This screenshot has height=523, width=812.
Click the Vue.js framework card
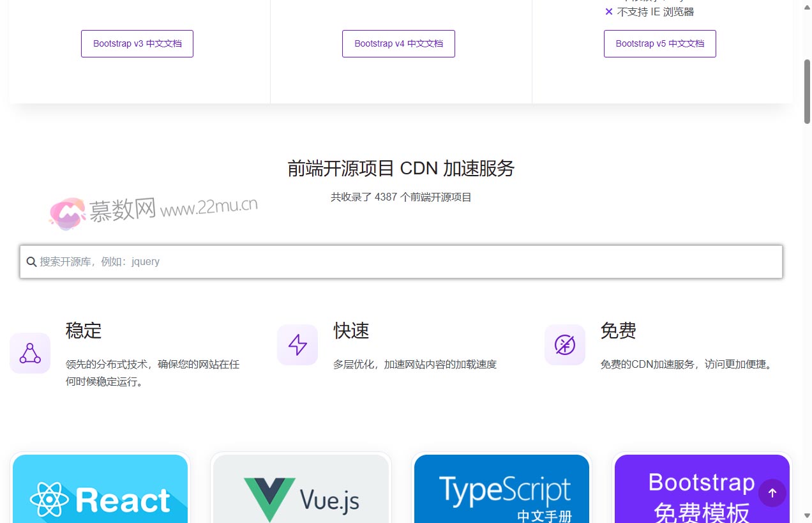tap(301, 492)
